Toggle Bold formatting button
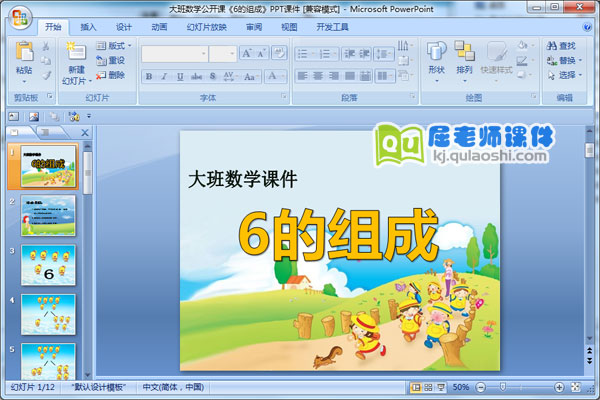This screenshot has width=600, height=400. pos(149,76)
